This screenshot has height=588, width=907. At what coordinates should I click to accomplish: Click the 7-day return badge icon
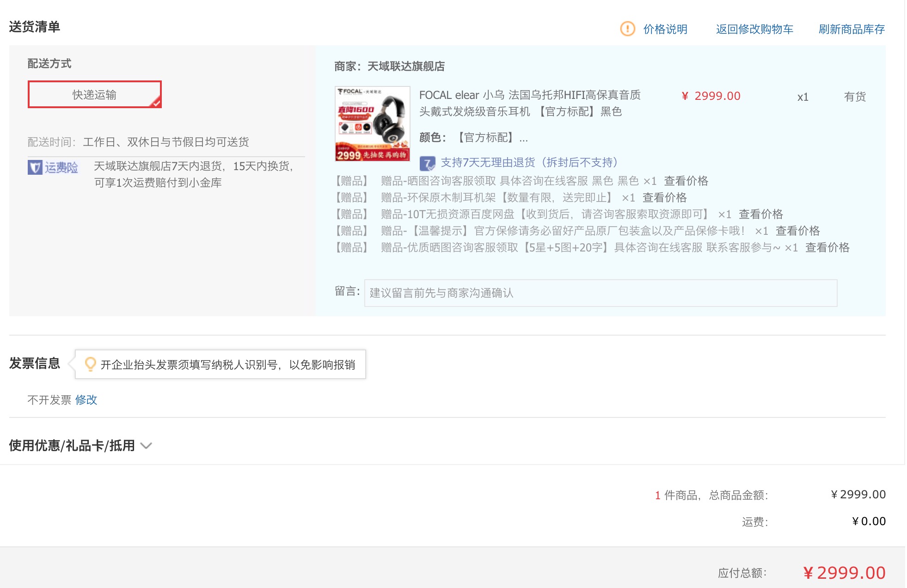(427, 163)
